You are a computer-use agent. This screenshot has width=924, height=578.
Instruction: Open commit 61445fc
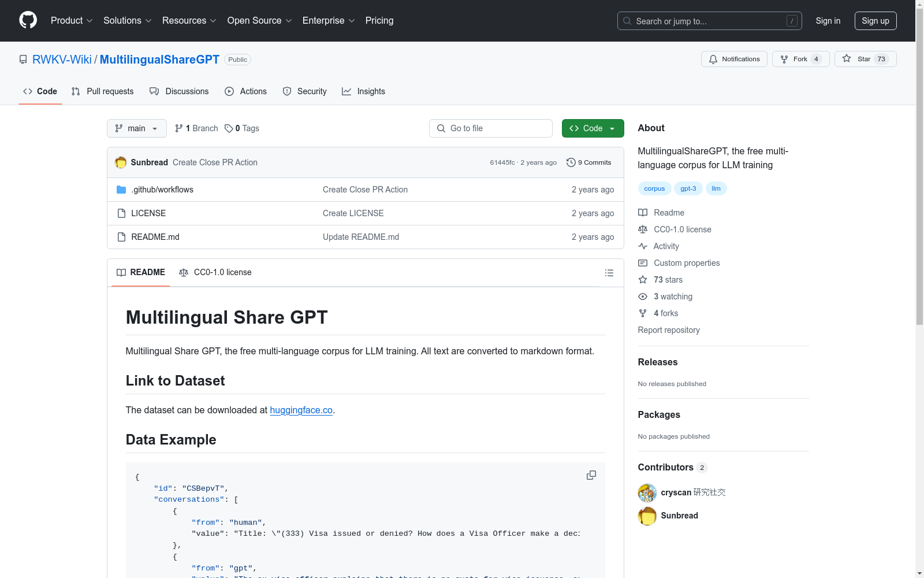502,162
